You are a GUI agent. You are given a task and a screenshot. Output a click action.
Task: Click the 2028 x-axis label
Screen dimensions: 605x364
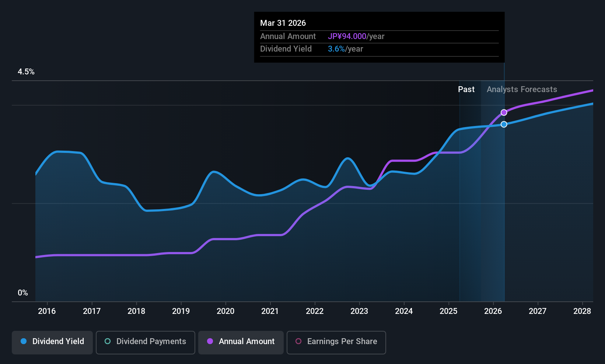(582, 311)
